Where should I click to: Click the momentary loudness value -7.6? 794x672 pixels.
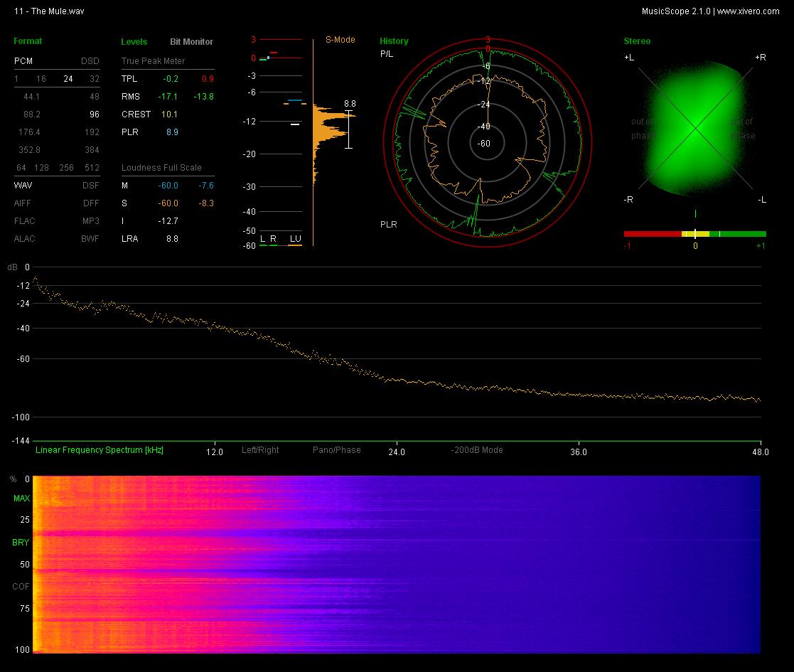point(206,186)
